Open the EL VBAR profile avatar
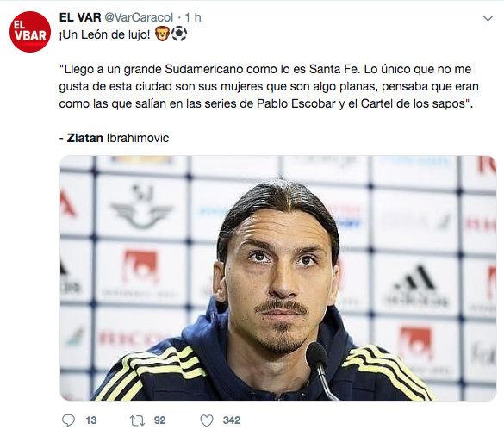 [30, 32]
